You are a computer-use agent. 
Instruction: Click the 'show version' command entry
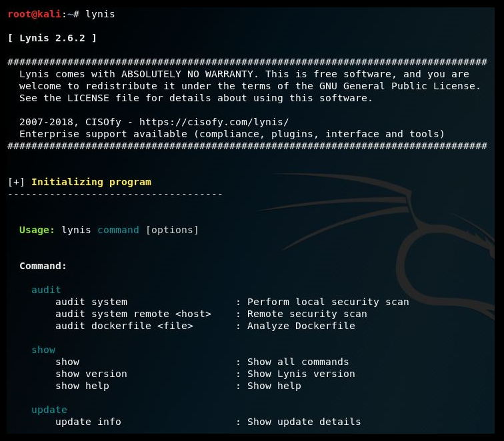coord(91,374)
